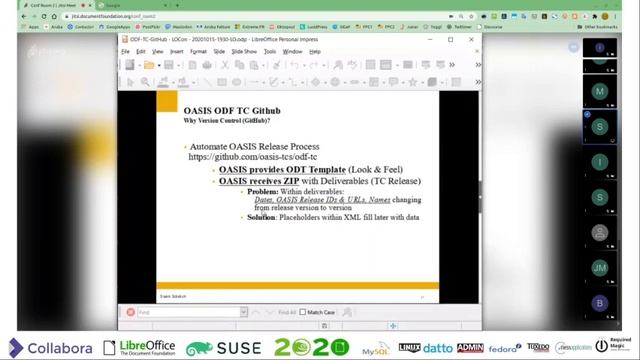Image resolution: width=640 pixels, height=360 pixels.
Task: Click the Fill Color swatch tool
Action: [x=182, y=82]
